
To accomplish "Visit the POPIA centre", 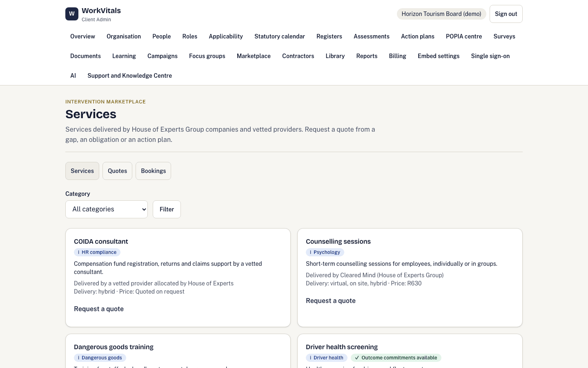I will tap(464, 36).
